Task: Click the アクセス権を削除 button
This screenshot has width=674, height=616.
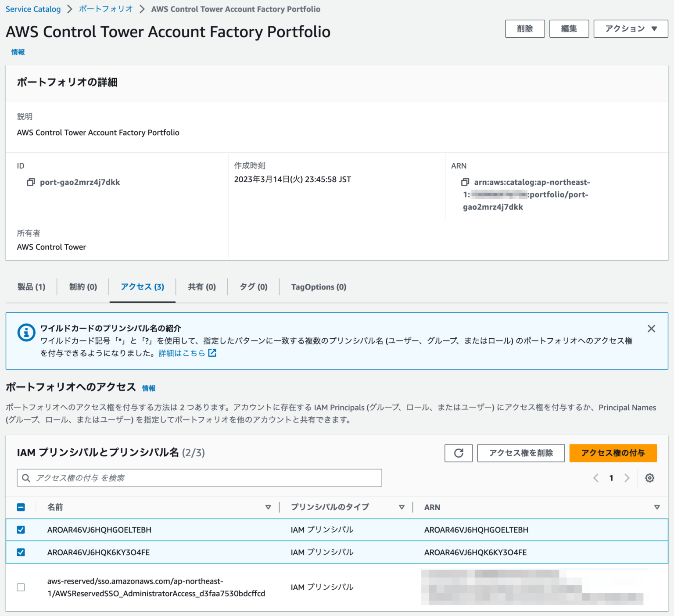Action: coord(521,453)
